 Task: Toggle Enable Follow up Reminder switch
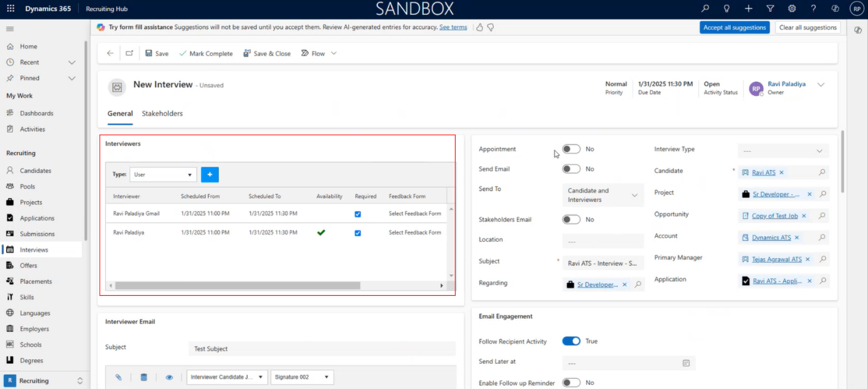coord(571,383)
